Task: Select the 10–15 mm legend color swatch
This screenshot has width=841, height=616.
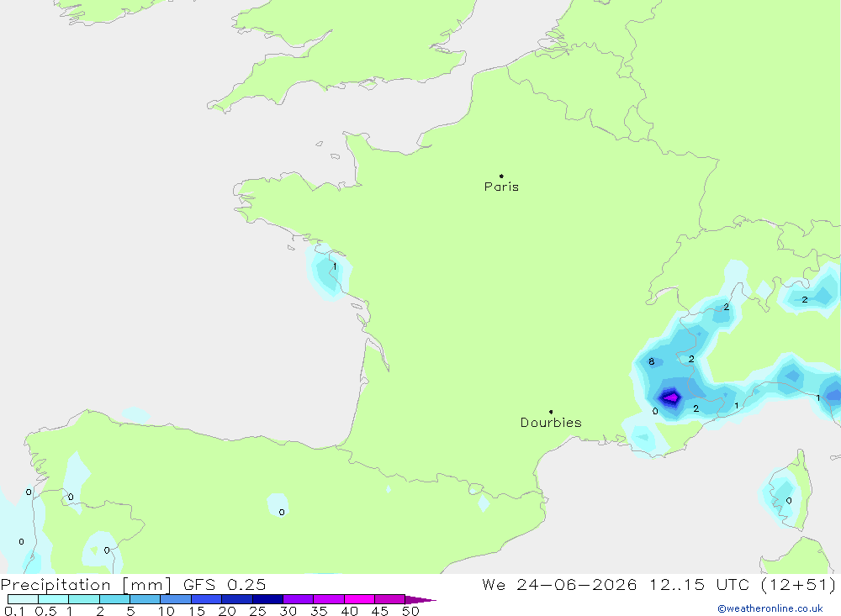Action: click(176, 599)
